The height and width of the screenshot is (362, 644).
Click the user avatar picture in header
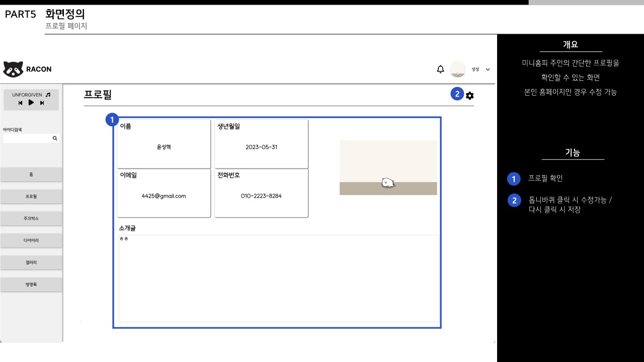458,69
